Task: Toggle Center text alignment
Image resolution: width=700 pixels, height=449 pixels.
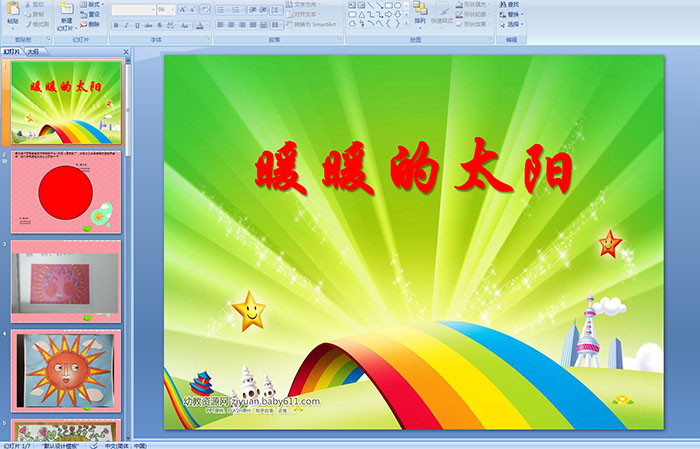Action: tap(231, 25)
